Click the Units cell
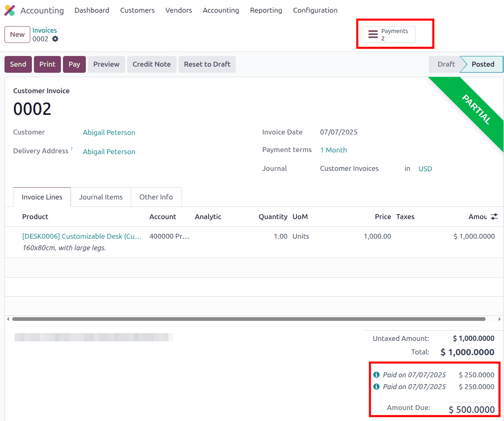The image size is (504, 421). (301, 236)
